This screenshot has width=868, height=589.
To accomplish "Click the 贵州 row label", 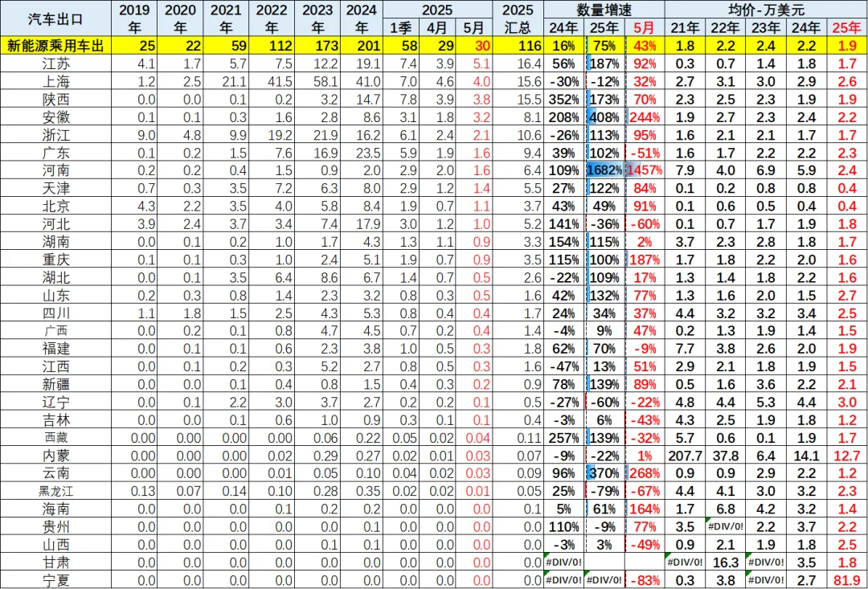I will click(56, 526).
